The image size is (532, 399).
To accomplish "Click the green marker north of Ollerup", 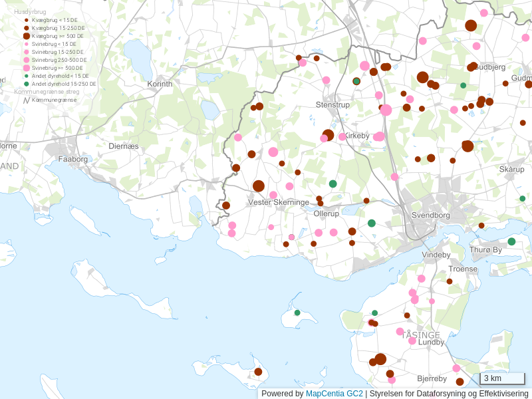I will 333,184.
